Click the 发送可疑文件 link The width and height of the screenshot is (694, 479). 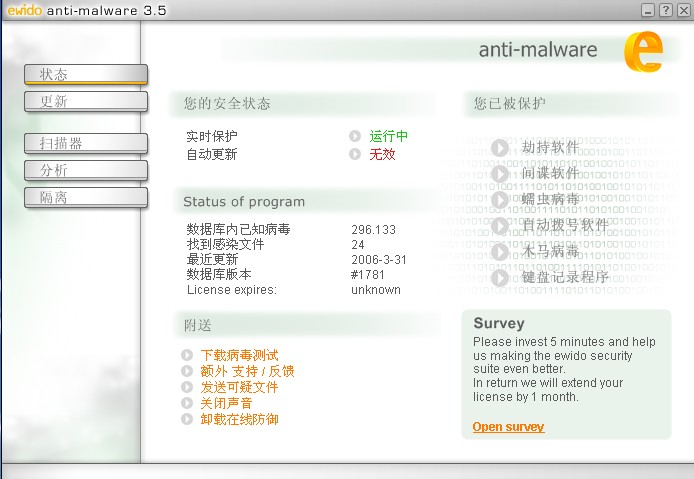click(x=239, y=387)
